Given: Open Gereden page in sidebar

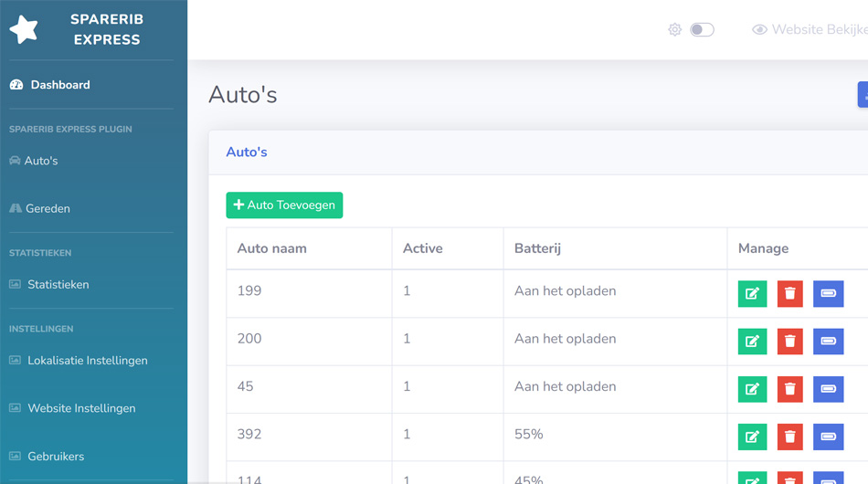Looking at the screenshot, I should pos(48,208).
